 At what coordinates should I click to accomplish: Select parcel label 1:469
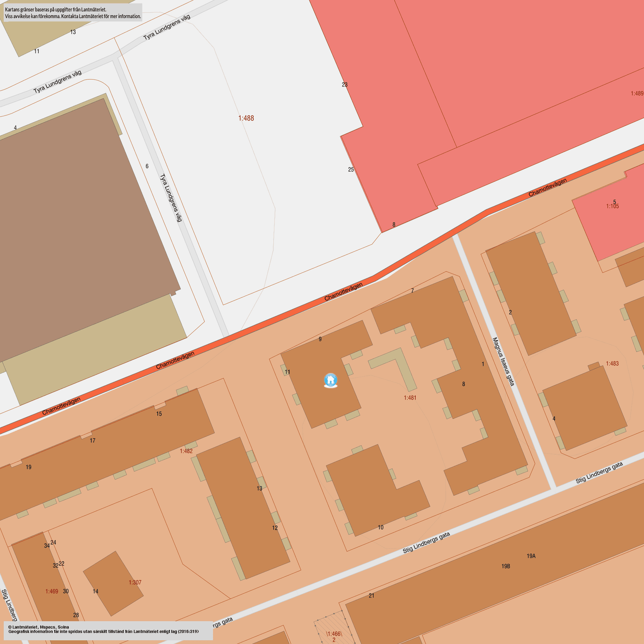[x=52, y=591]
